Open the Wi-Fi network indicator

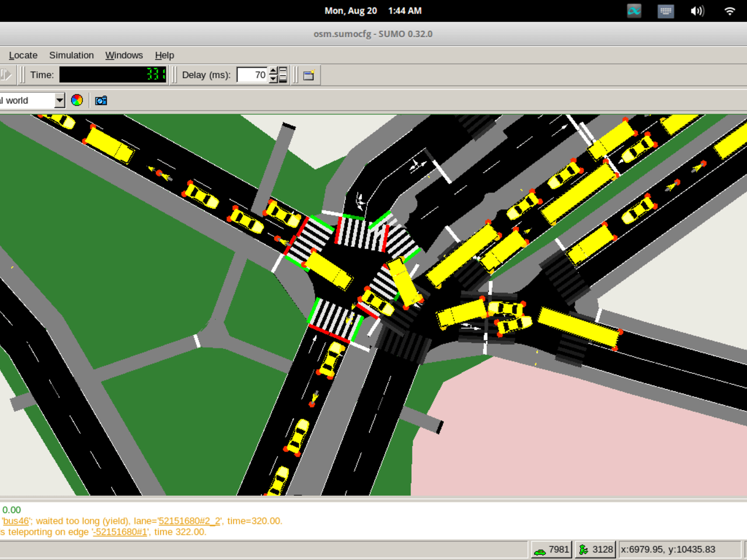(x=729, y=11)
